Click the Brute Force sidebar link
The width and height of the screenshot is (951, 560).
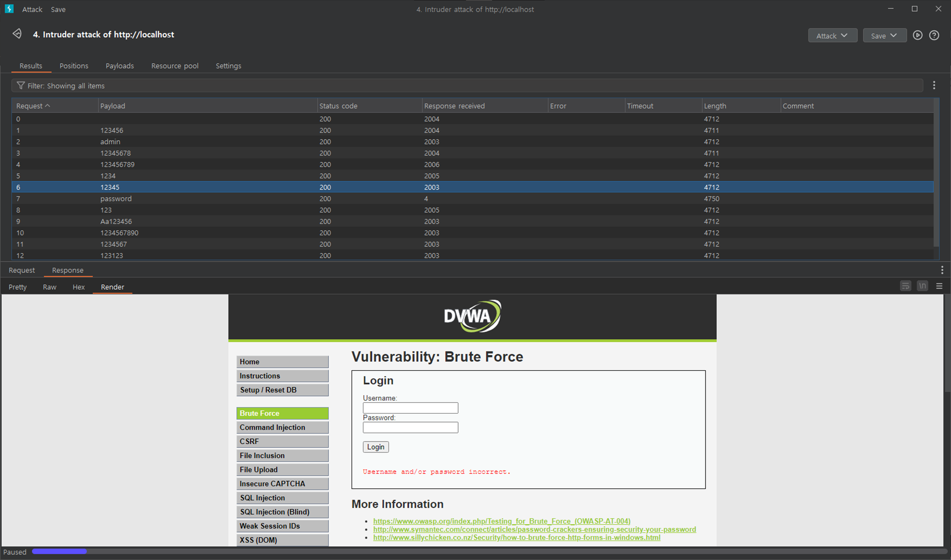pyautogui.click(x=282, y=413)
